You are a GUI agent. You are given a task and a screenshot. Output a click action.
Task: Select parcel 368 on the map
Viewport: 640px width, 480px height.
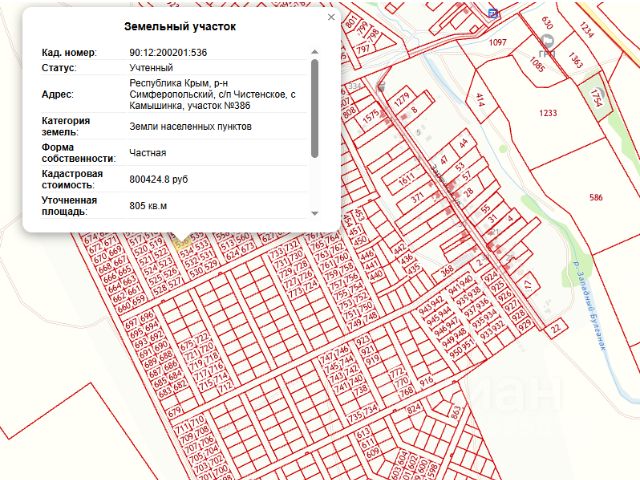447,271
